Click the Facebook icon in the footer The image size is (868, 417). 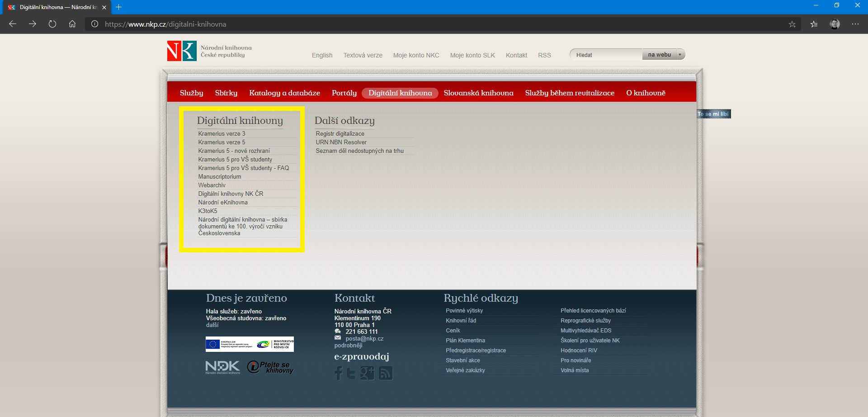coord(338,373)
